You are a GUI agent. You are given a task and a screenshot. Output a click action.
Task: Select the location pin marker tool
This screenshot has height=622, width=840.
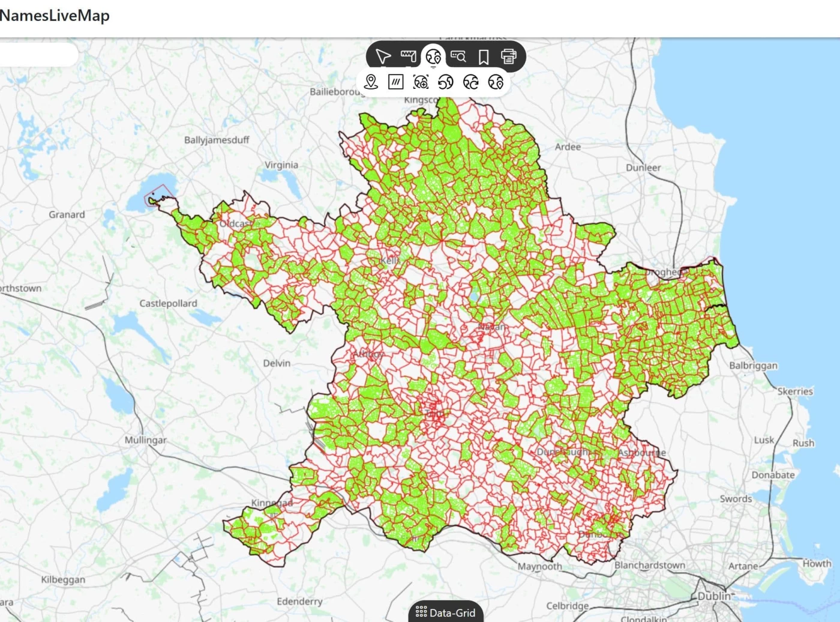point(371,82)
